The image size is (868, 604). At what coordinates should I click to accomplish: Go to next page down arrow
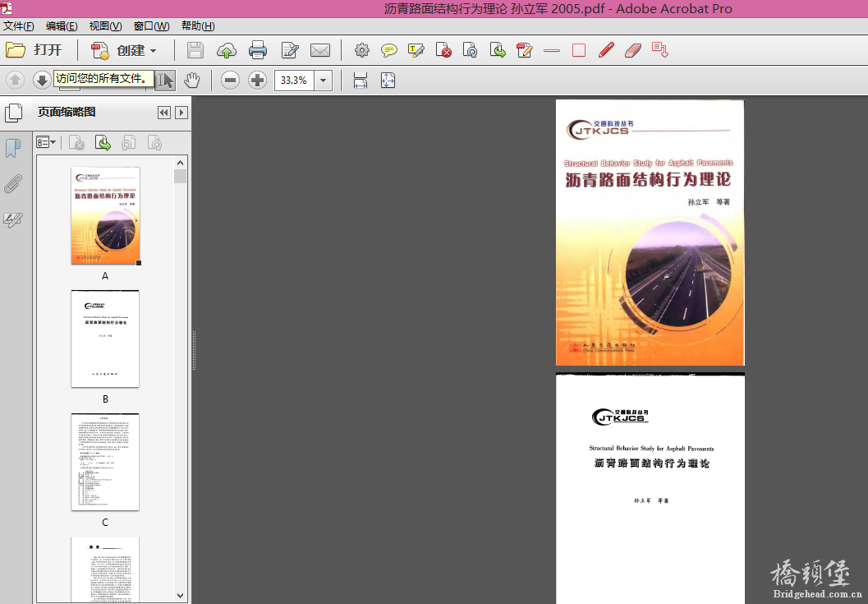point(42,81)
